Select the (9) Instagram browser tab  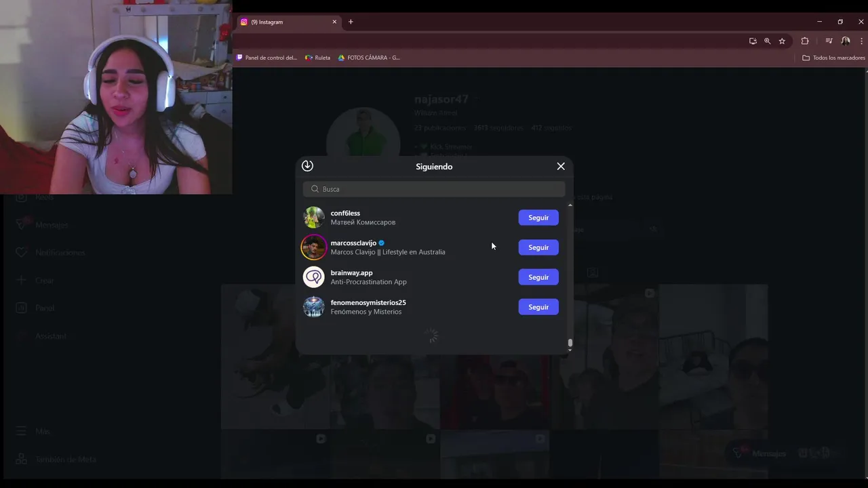pos(288,22)
